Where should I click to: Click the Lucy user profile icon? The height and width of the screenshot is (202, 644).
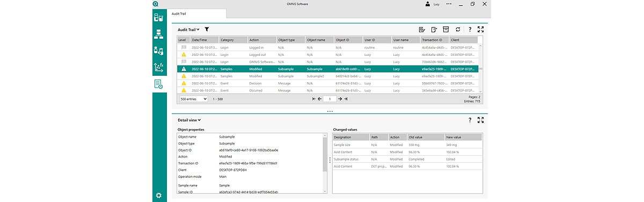coord(428,4)
